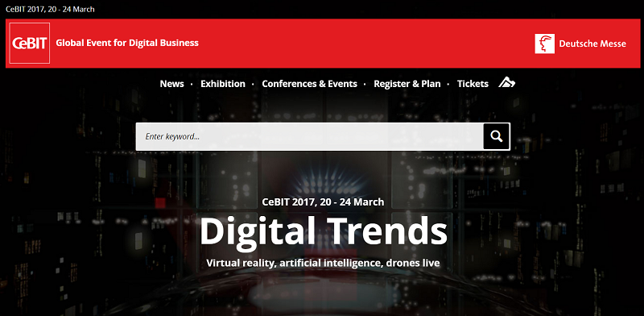Select Conferences & Events in the navigation
This screenshot has width=644, height=316.
(309, 84)
